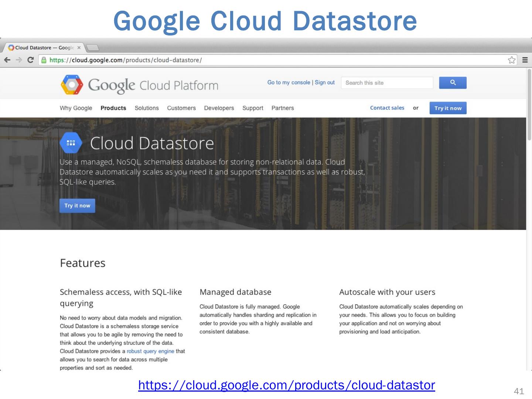
Task: Open the robust query engine link
Action: [x=150, y=351]
